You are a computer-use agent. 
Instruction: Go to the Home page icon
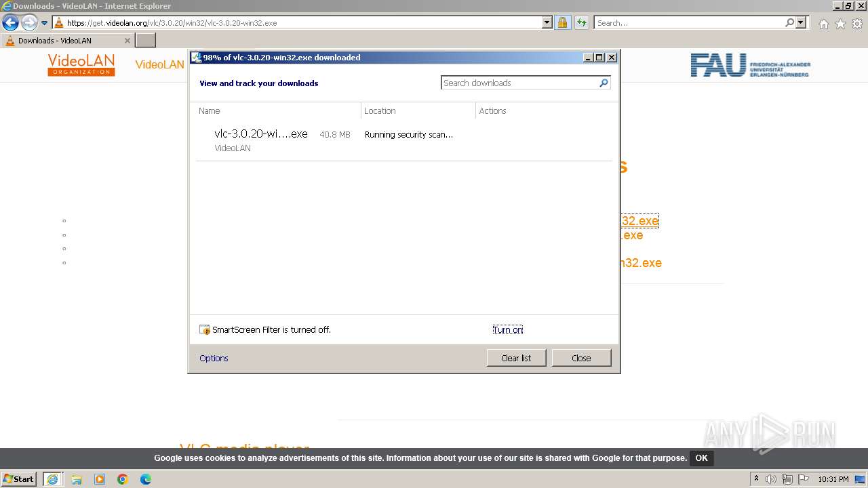(823, 24)
